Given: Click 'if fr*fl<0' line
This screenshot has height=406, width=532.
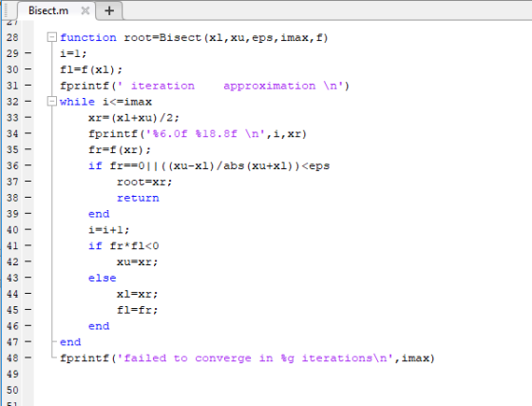Looking at the screenshot, I should coord(123,245).
